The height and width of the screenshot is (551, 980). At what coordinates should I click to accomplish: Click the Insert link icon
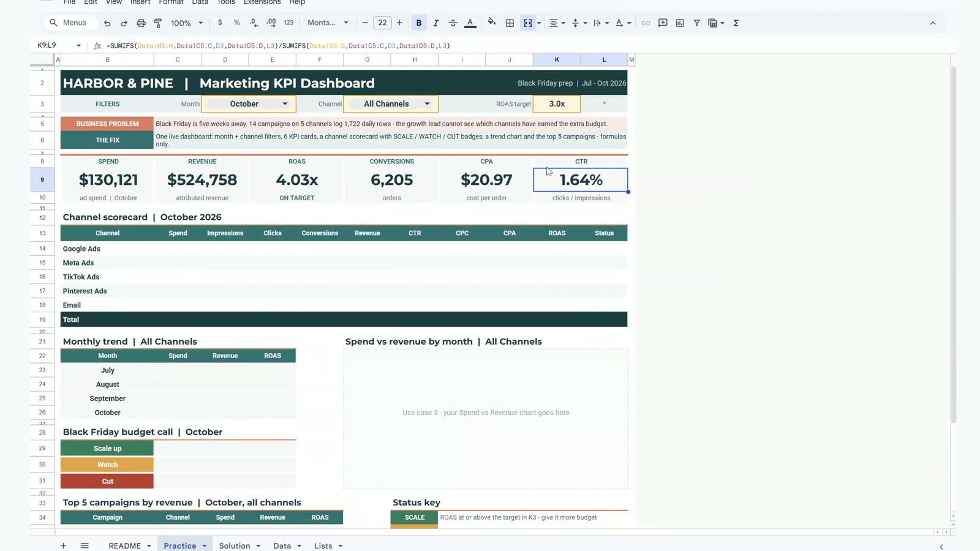click(646, 23)
